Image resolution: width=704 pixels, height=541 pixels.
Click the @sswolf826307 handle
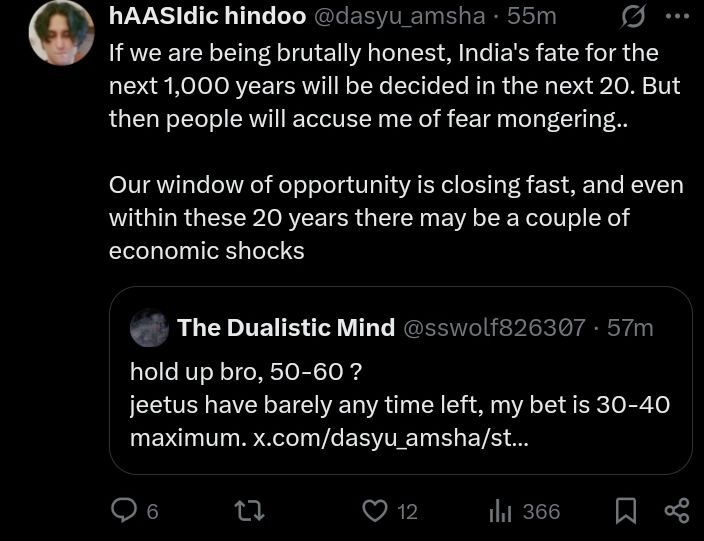coord(494,328)
